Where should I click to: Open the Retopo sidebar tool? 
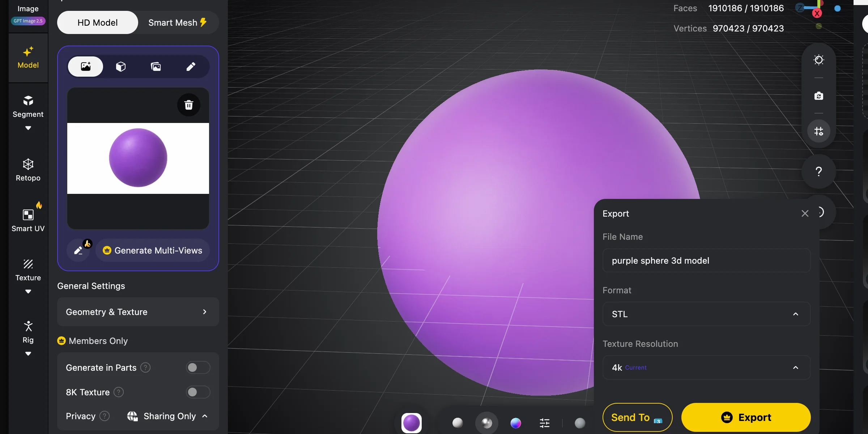tap(28, 170)
